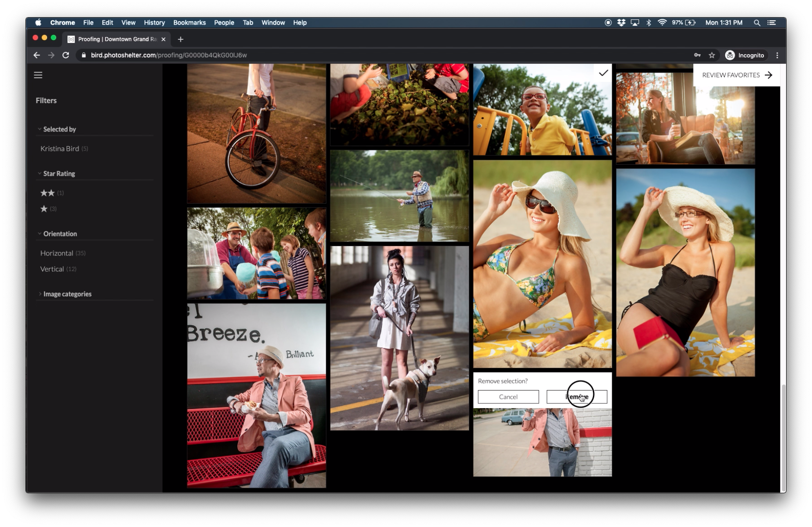The image size is (812, 527).
Task: Open the AirPlay display menu
Action: click(x=635, y=22)
